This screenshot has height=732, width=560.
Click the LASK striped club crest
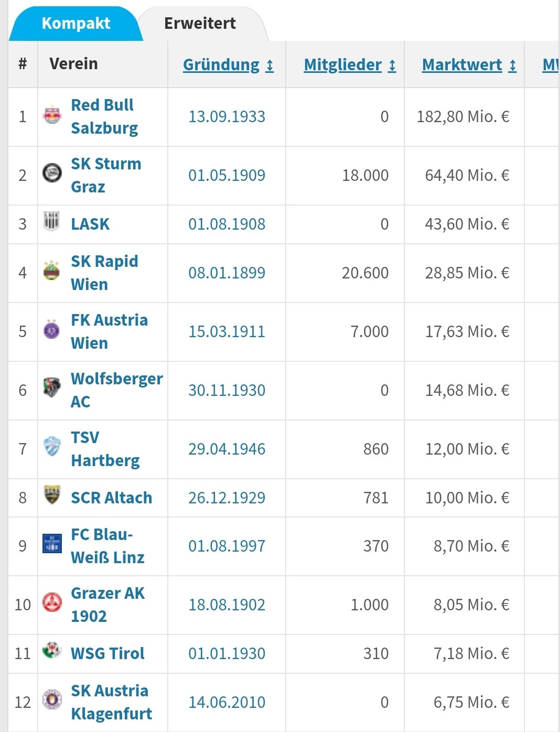[52, 222]
